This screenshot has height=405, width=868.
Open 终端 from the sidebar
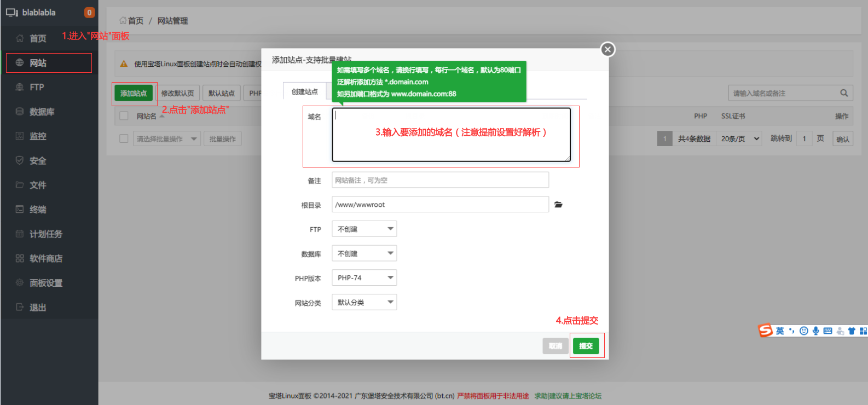tap(38, 210)
